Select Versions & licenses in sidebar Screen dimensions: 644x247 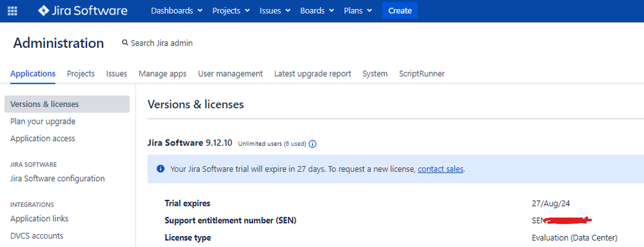coord(67,104)
